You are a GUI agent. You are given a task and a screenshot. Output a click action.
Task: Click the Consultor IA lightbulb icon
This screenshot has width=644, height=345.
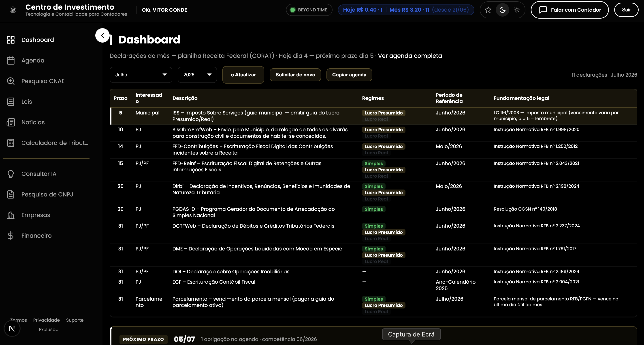click(11, 174)
